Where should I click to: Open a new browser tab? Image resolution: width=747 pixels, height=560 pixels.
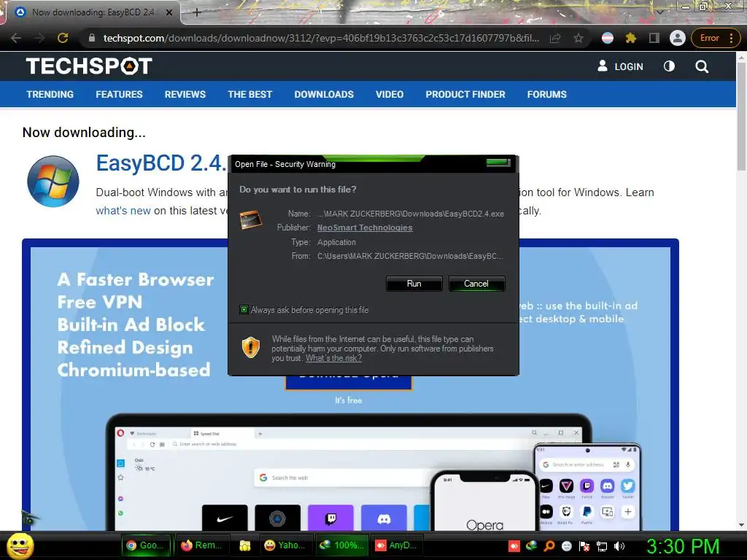[197, 12]
